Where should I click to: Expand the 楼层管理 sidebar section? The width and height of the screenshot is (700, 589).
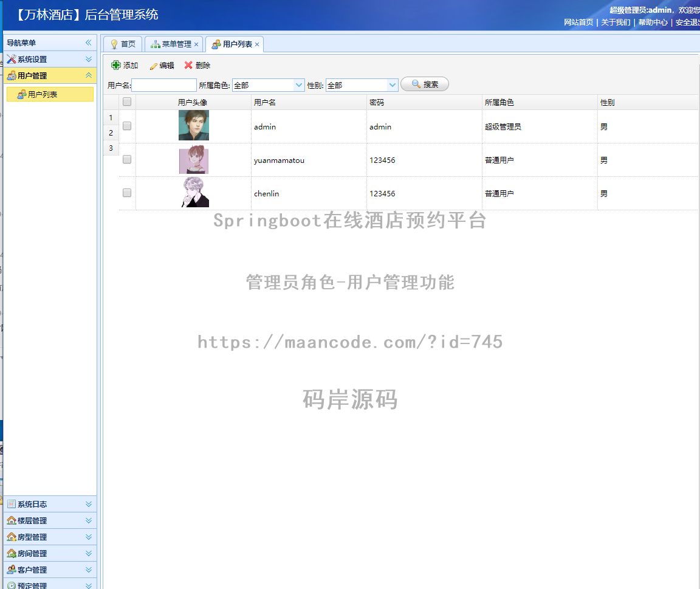pyautogui.click(x=88, y=521)
